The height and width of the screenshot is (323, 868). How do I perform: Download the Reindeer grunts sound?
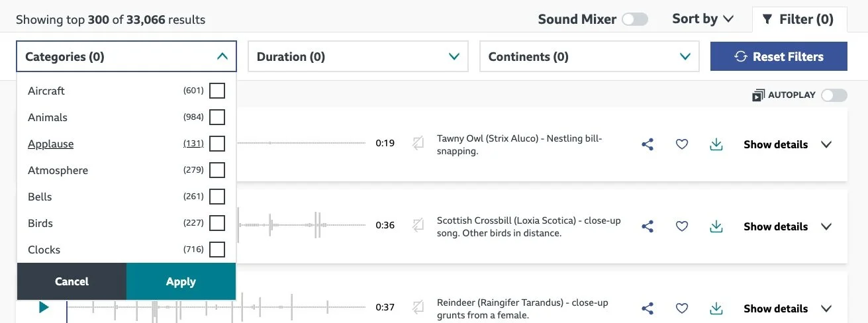[x=716, y=308]
